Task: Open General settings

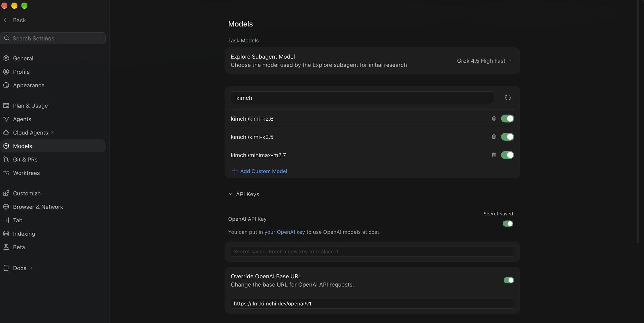Action: [x=53, y=58]
